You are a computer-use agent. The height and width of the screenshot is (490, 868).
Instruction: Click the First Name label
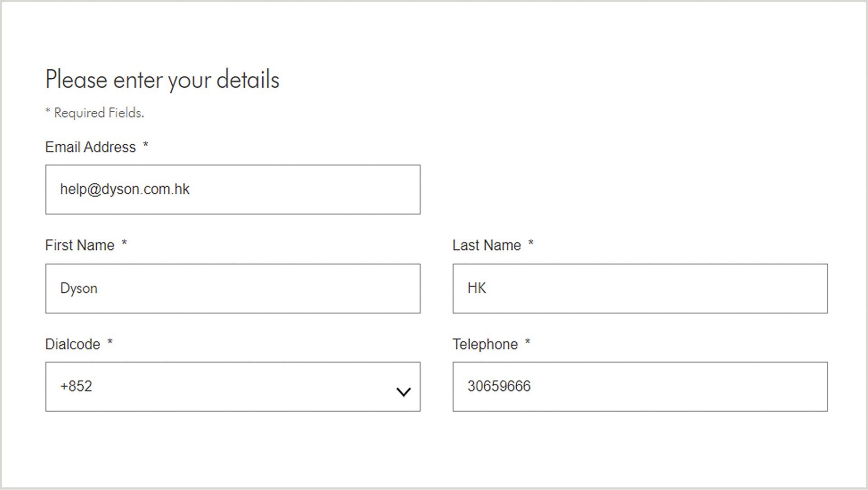(80, 245)
